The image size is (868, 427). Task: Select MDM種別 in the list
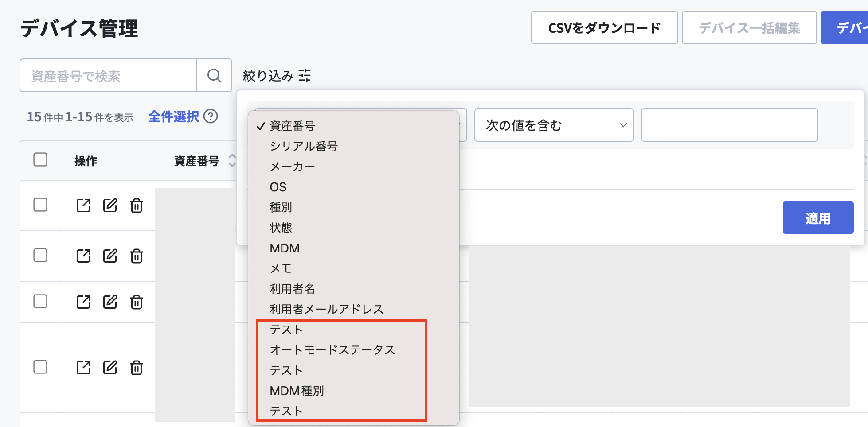click(354, 391)
